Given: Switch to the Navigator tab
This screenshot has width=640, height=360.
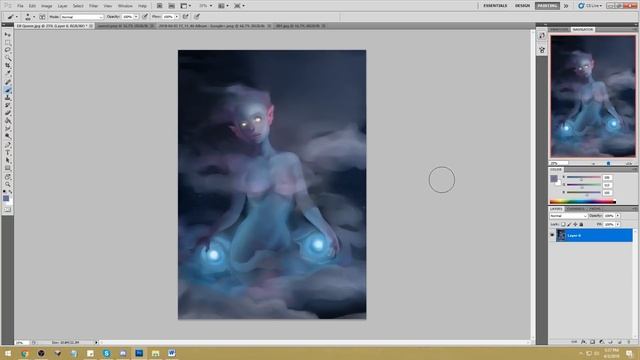Looking at the screenshot, I should [x=582, y=29].
